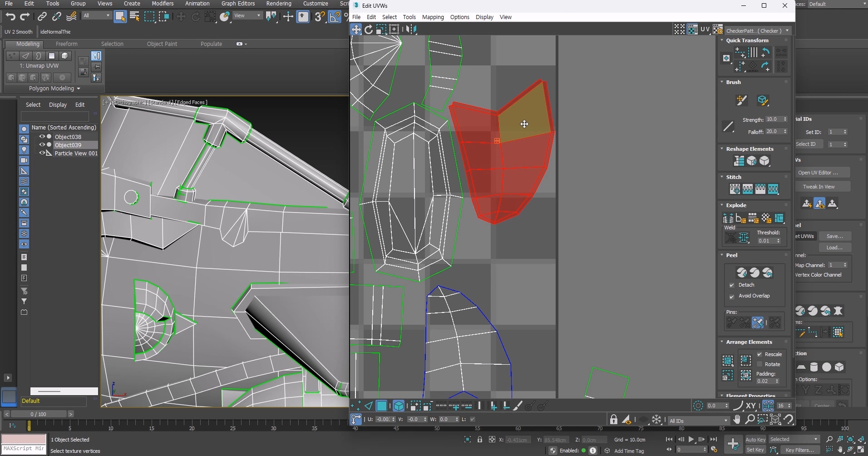Switch to the Freeform ribbon tab
Viewport: 868px width, 456px height.
[66, 44]
